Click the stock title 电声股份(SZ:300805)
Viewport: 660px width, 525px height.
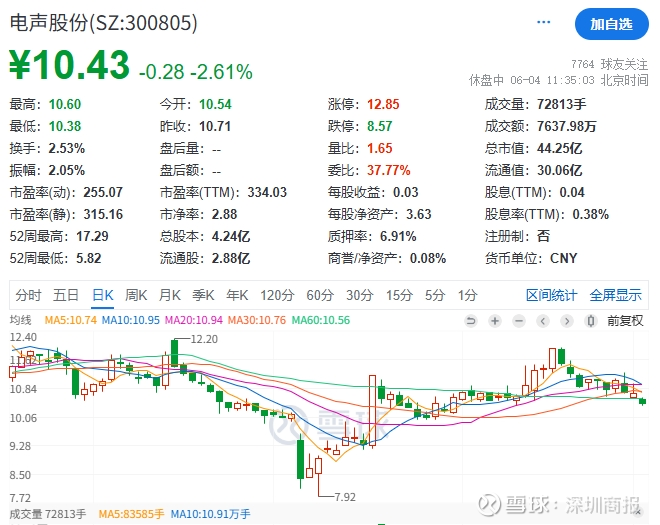104,23
